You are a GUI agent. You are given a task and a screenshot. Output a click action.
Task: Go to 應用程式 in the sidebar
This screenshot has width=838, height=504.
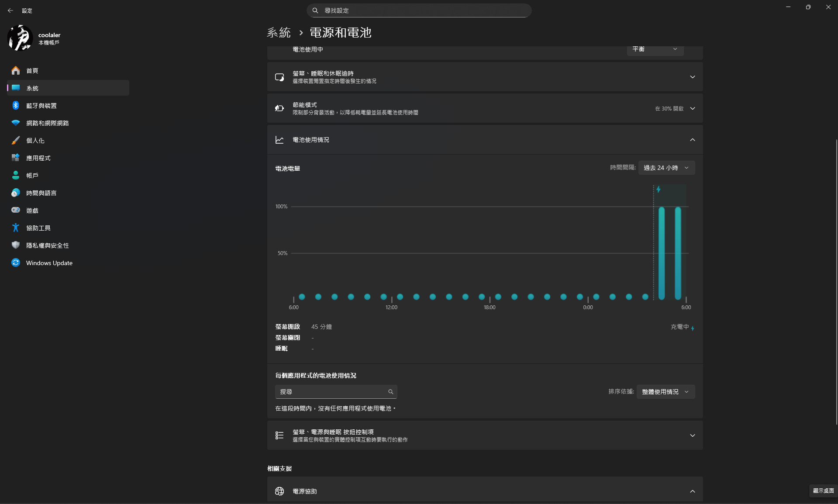click(38, 158)
